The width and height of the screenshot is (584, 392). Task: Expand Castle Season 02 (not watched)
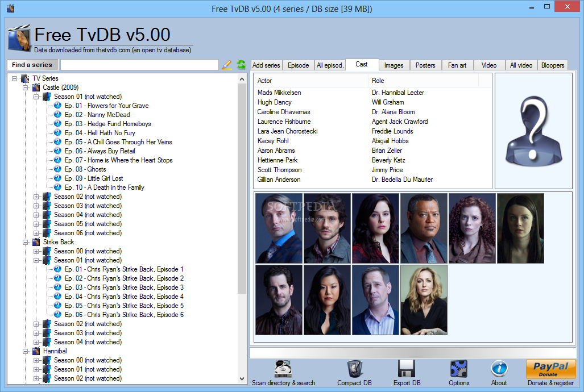pos(36,197)
